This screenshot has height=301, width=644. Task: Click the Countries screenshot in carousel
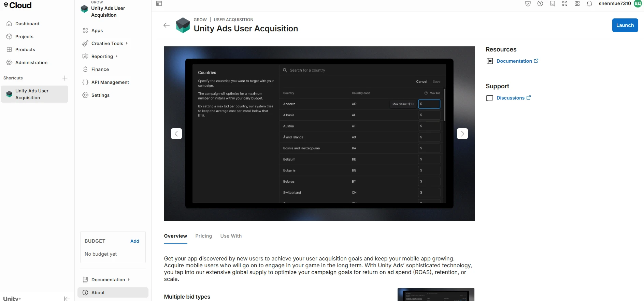tap(319, 134)
